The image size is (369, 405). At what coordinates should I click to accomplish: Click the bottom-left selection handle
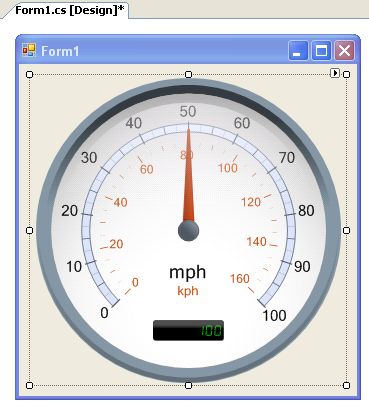pyautogui.click(x=29, y=386)
